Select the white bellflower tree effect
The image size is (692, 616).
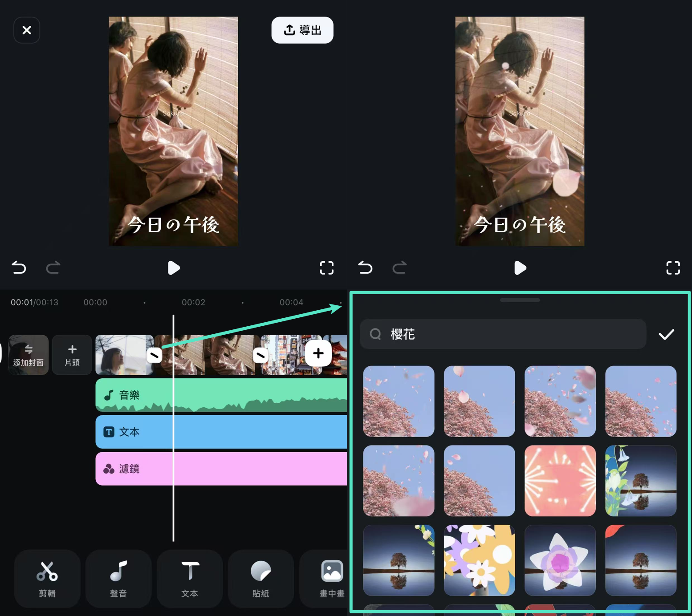(641, 481)
